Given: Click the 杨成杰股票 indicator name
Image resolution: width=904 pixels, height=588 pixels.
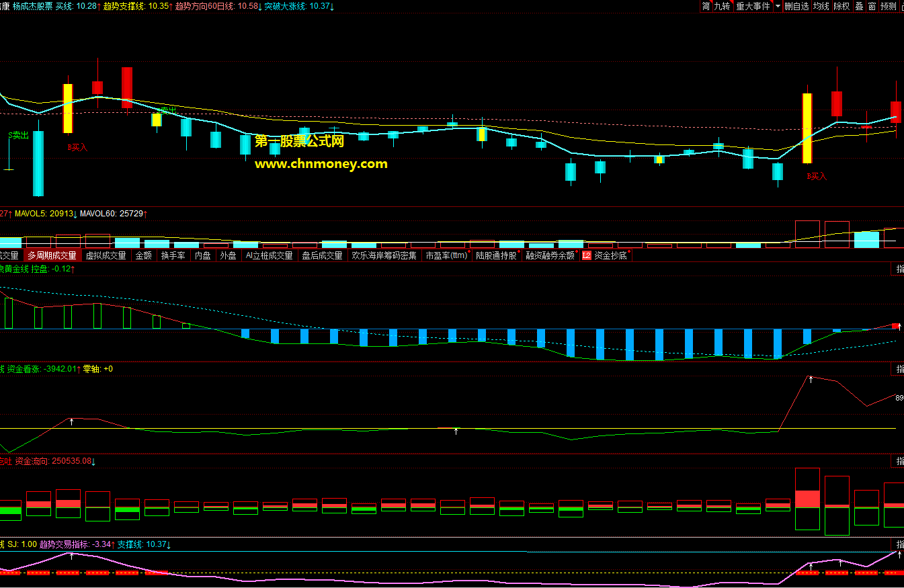Looking at the screenshot, I should (x=32, y=6).
